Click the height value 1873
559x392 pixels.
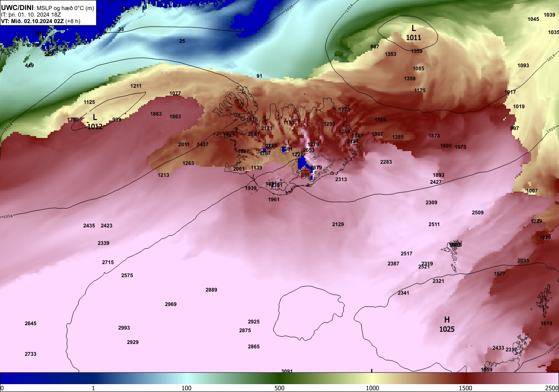[x=434, y=136]
